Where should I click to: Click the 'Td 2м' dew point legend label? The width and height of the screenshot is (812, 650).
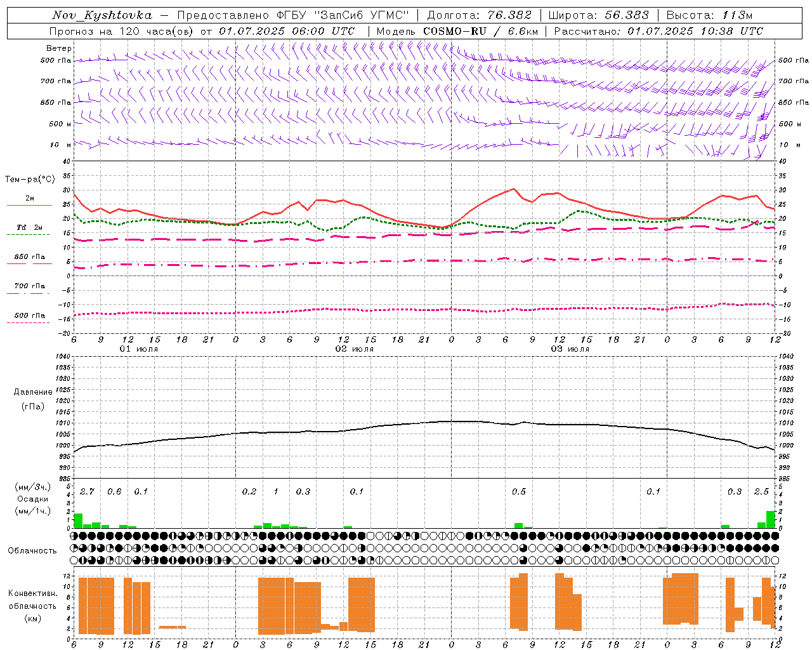tap(29, 227)
